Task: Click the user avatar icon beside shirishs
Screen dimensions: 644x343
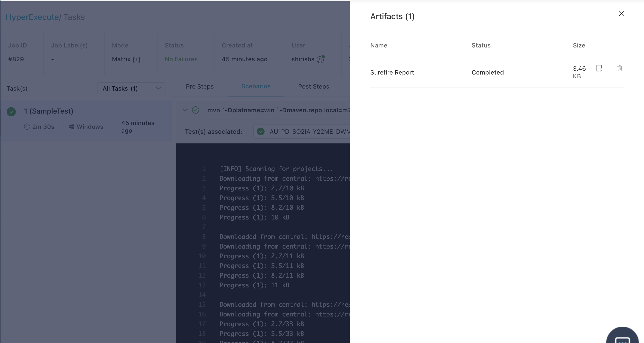Action: click(x=320, y=59)
